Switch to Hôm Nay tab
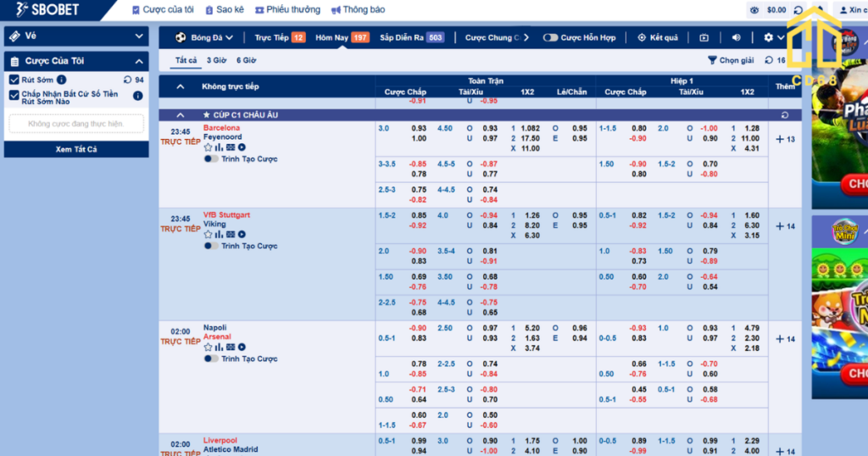The image size is (868, 456). [342, 37]
